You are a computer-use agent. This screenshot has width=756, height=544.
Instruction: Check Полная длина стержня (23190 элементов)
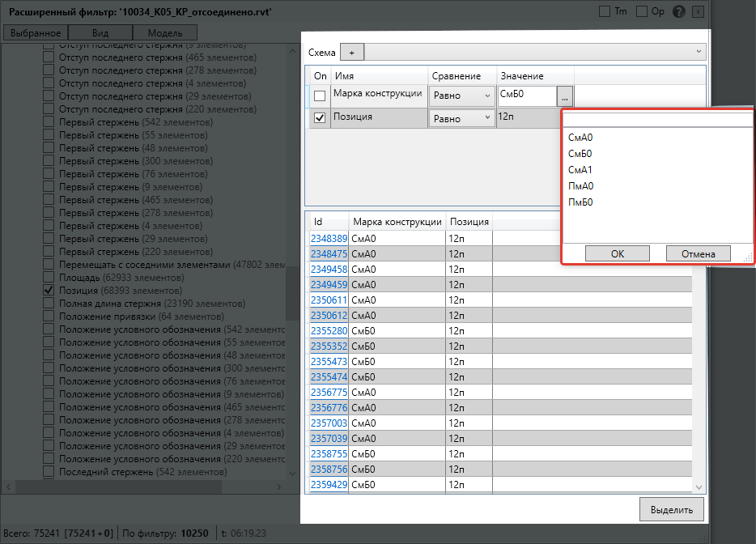click(49, 304)
